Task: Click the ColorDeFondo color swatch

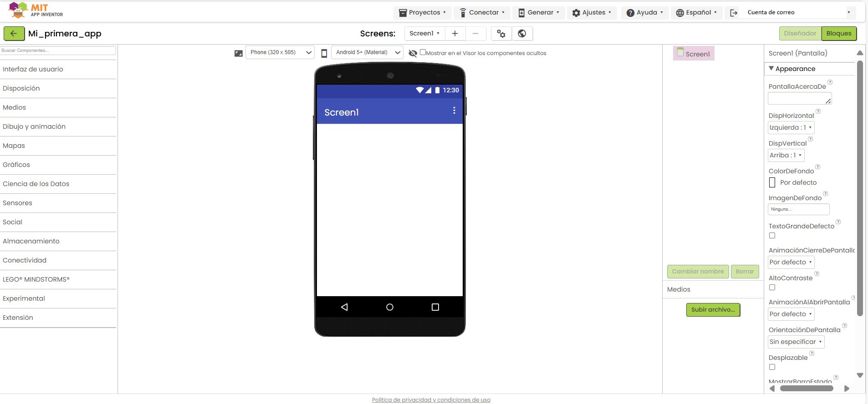Action: coord(772,182)
